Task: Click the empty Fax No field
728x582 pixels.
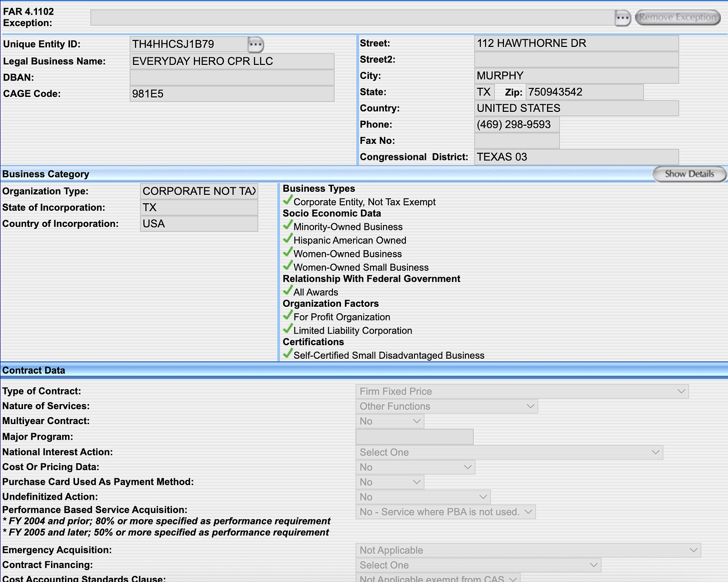Action: click(x=517, y=140)
